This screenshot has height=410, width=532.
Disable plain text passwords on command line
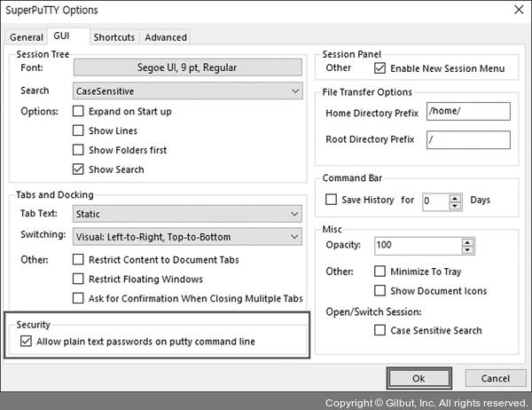pyautogui.click(x=24, y=342)
